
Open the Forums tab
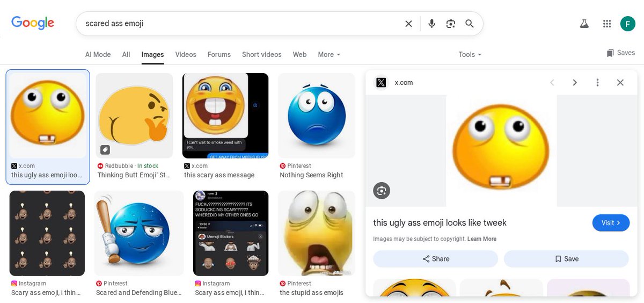pyautogui.click(x=219, y=54)
